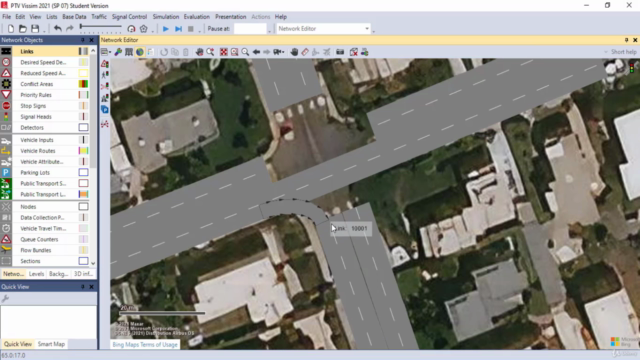This screenshot has height=360, width=640.
Task: Undo the last action
Action: click(x=58, y=29)
